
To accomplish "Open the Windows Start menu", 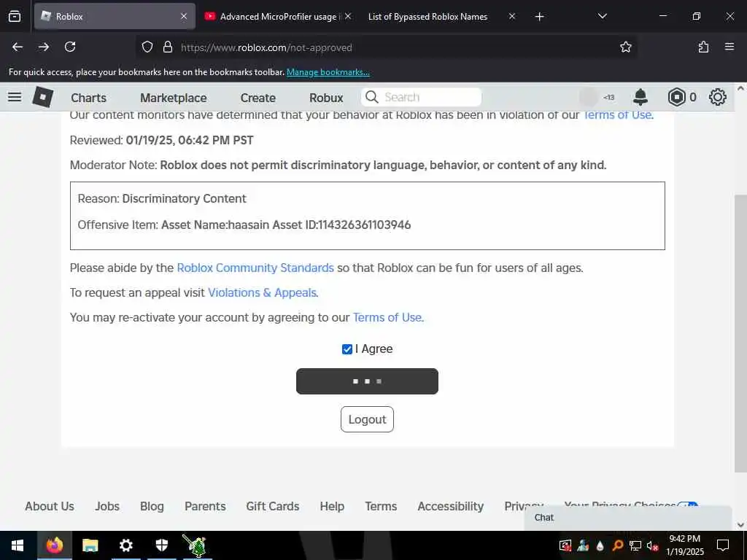I will [x=18, y=545].
